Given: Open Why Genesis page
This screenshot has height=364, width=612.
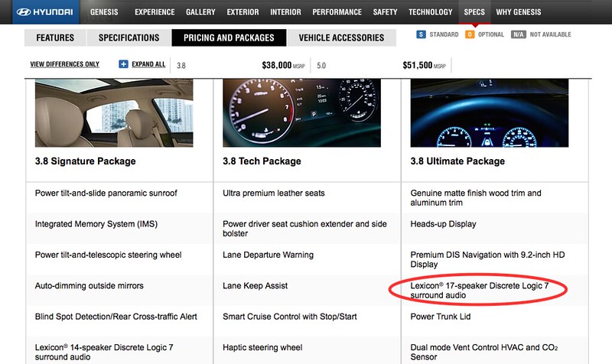Looking at the screenshot, I should pyautogui.click(x=519, y=12).
